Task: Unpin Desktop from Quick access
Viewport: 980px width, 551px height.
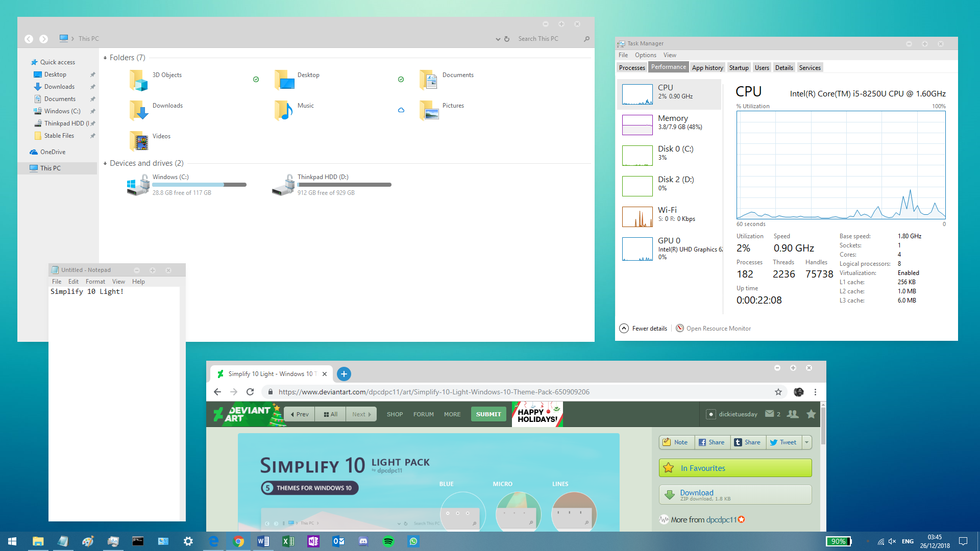Action: [92, 74]
